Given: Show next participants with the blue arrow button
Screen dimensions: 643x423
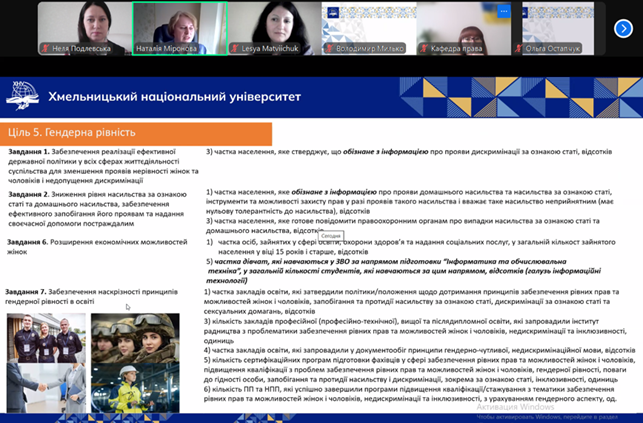Looking at the screenshot, I should pyautogui.click(x=623, y=29).
